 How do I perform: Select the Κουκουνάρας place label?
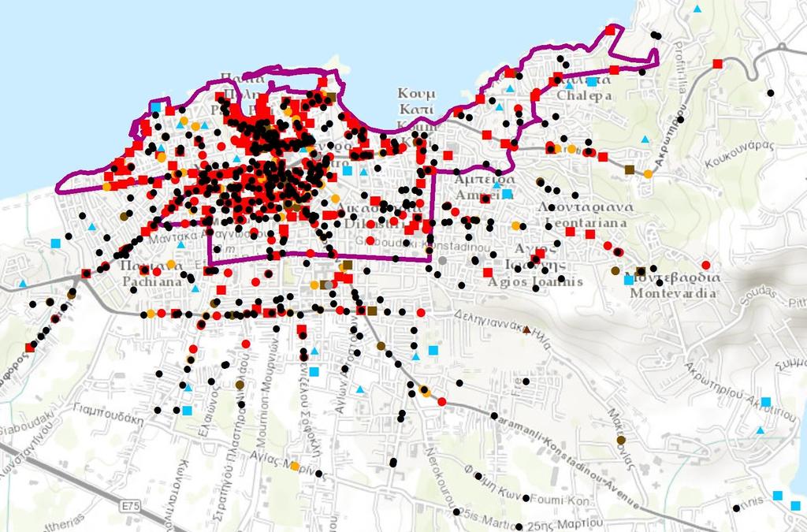tap(739, 154)
